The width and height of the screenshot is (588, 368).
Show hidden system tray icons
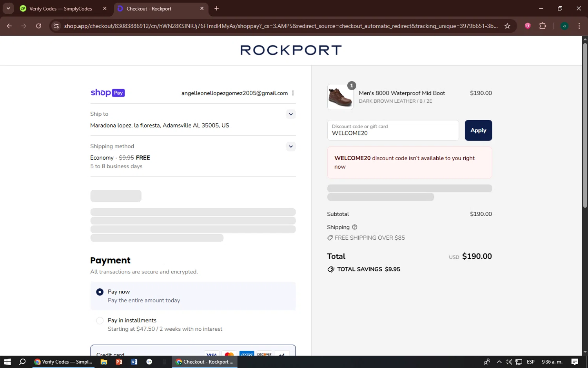coord(499,362)
